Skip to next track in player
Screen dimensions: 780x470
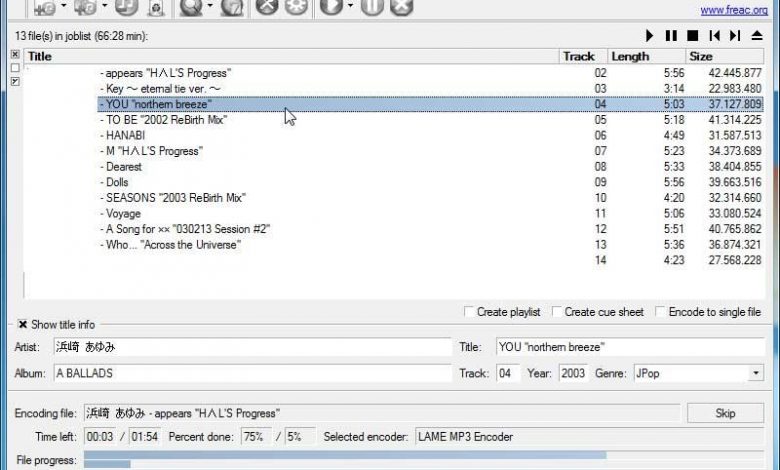735,36
